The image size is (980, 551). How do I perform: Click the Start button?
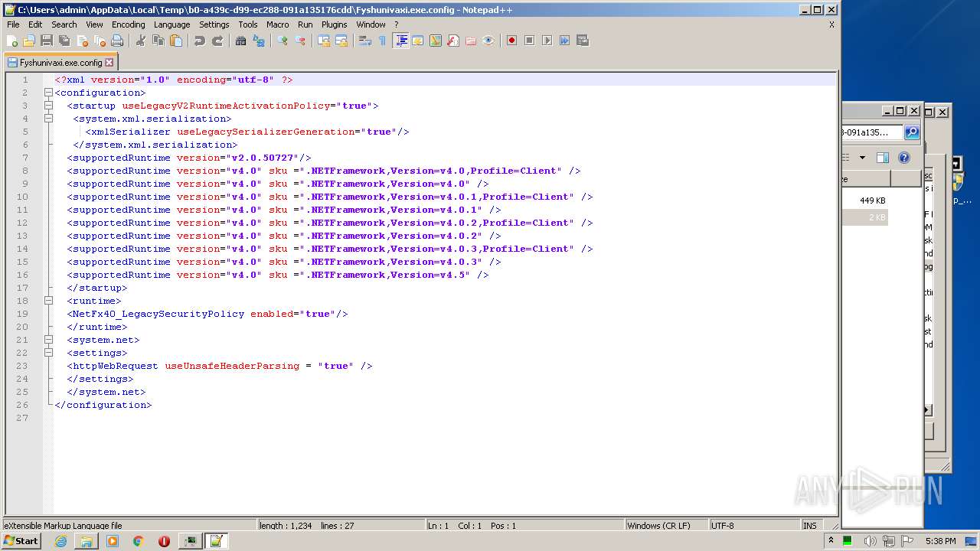(x=21, y=540)
